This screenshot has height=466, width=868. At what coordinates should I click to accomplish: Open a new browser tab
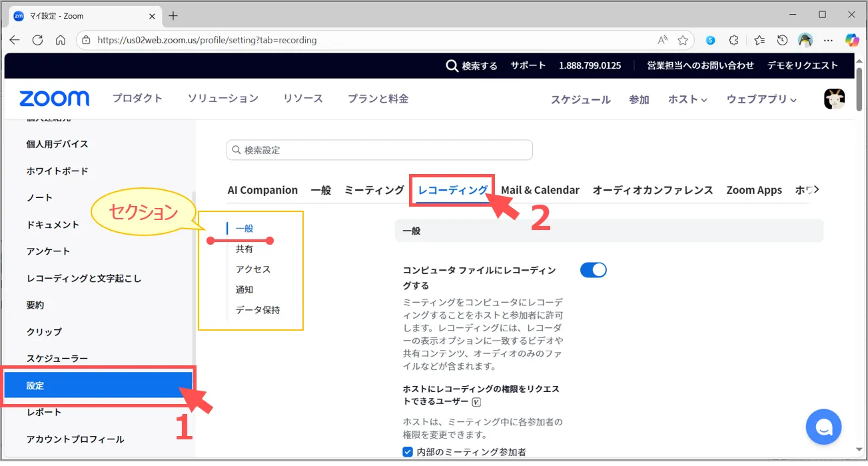click(x=173, y=15)
